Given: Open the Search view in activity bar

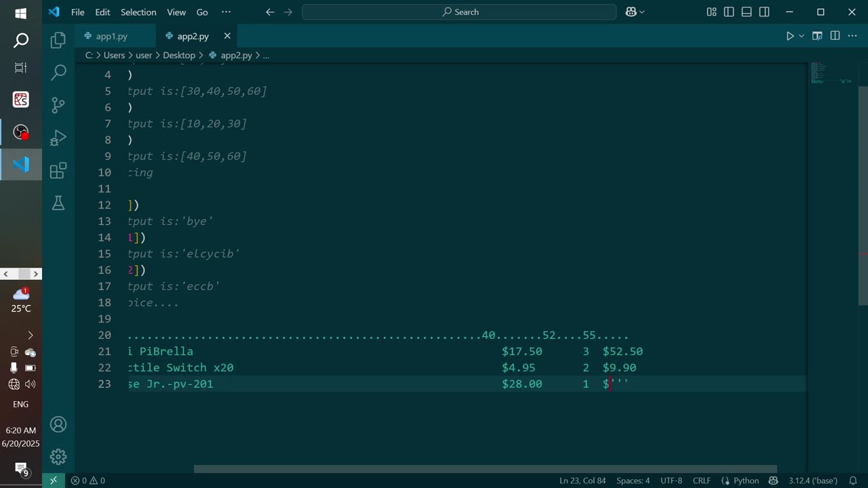Looking at the screenshot, I should point(58,72).
